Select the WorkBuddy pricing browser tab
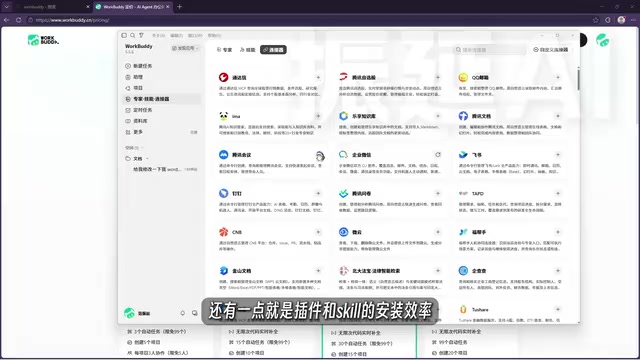The height and width of the screenshot is (360, 640). (133, 7)
